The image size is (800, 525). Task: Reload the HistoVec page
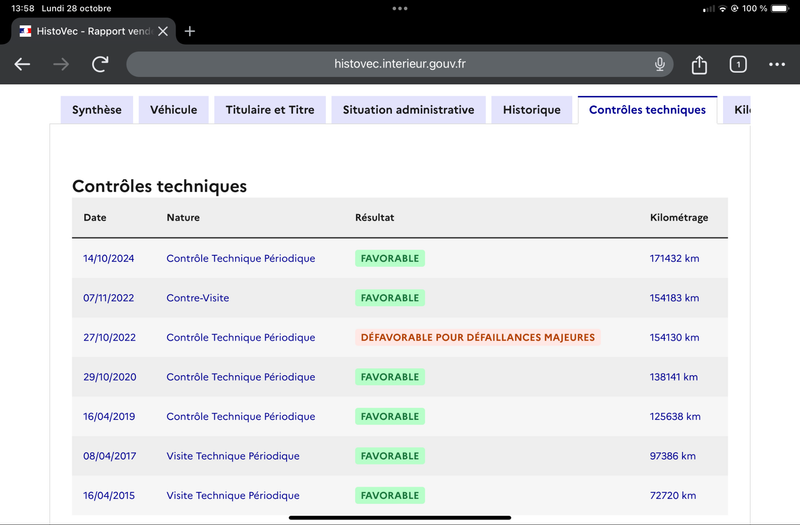[100, 64]
